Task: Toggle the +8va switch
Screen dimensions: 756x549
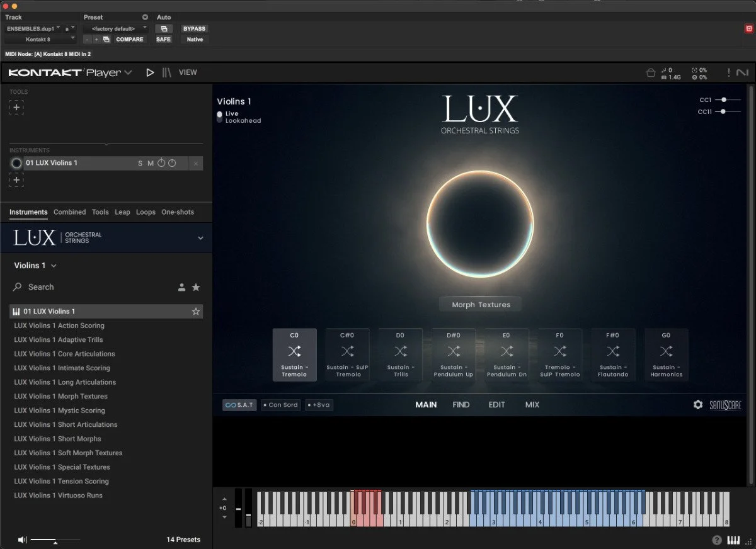Action: point(319,405)
